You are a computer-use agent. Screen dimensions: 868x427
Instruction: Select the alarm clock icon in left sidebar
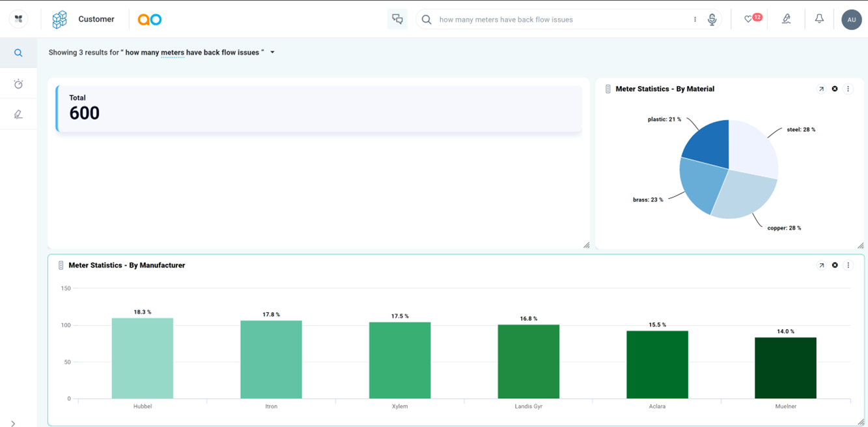click(x=18, y=84)
